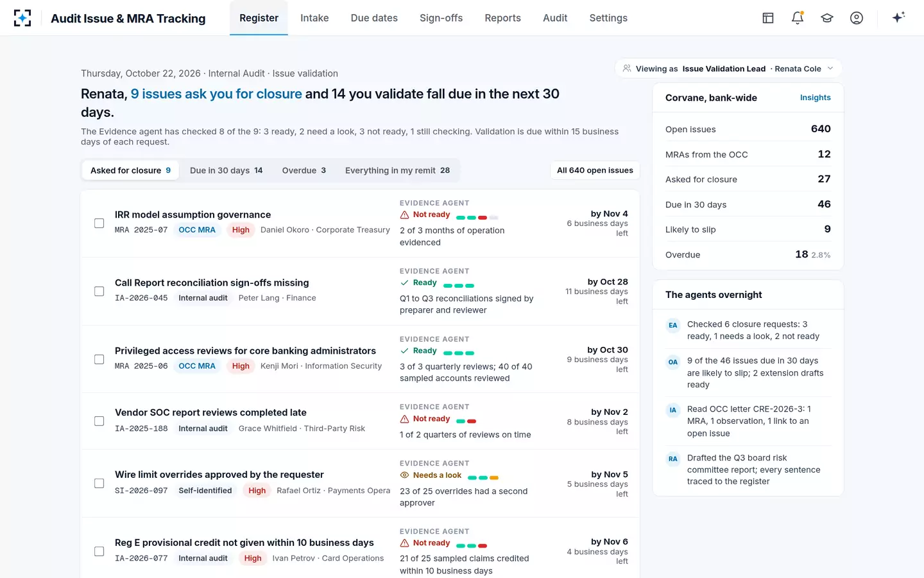Show Everything in my remit filter
Screen dimensions: 924x578
pos(397,170)
